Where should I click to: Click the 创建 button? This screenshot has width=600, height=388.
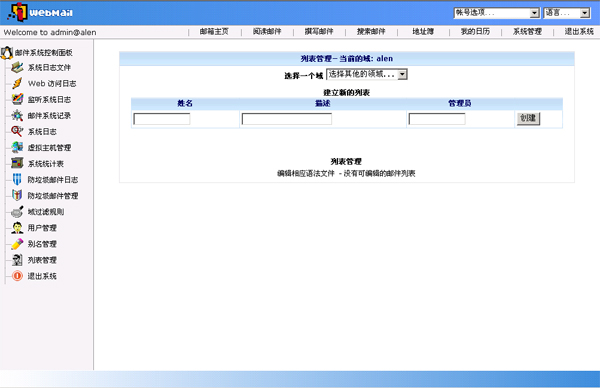[x=528, y=118]
